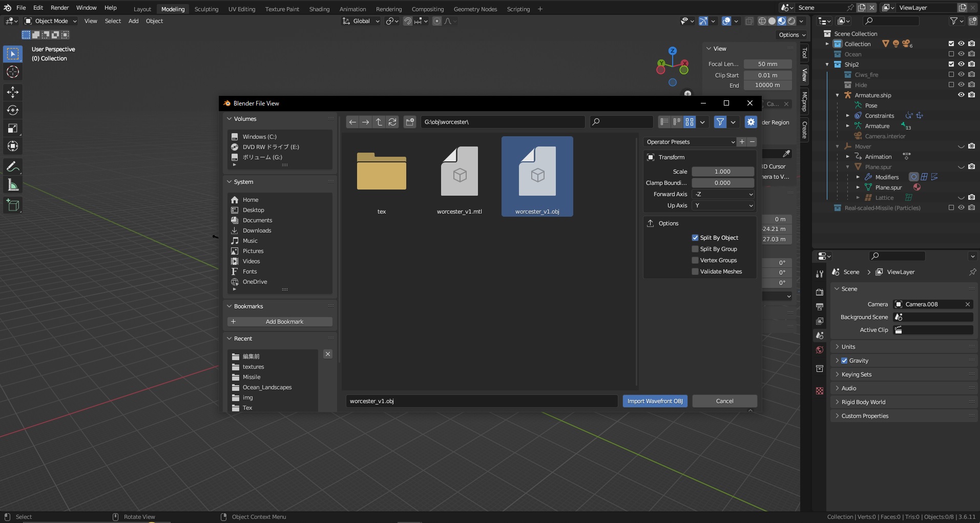980x523 pixels.
Task: Open the Operator Presets dropdown
Action: point(690,142)
